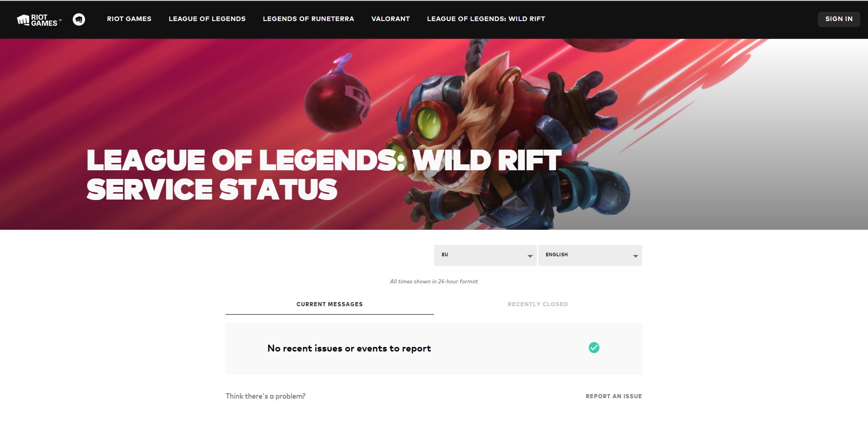Image resolution: width=868 pixels, height=422 pixels.
Task: Open the EU region dropdown
Action: tap(485, 255)
